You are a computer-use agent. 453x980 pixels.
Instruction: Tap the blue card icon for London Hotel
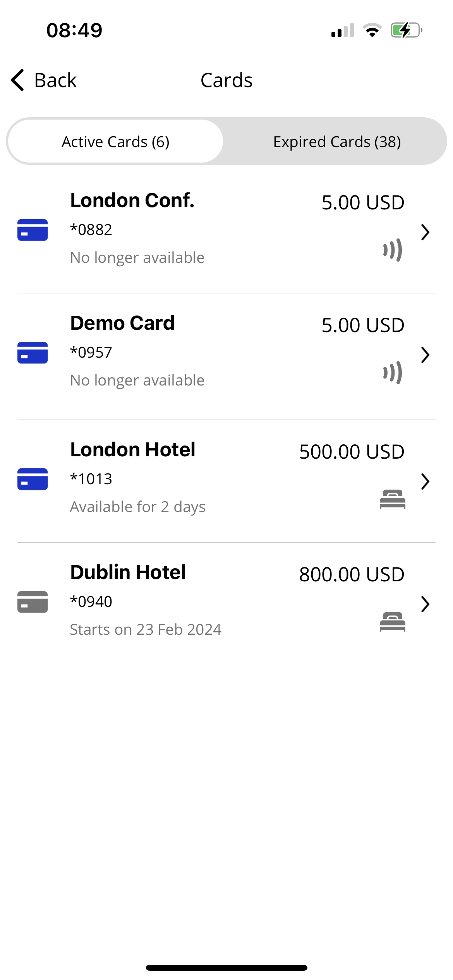[33, 479]
